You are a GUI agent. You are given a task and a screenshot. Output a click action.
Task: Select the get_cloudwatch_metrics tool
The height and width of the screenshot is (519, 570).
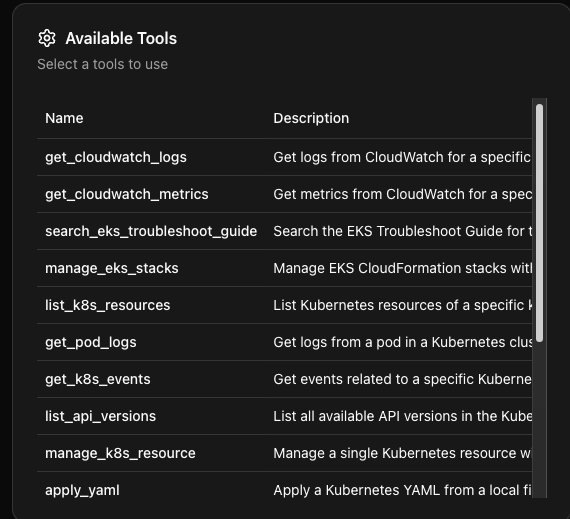tap(127, 194)
